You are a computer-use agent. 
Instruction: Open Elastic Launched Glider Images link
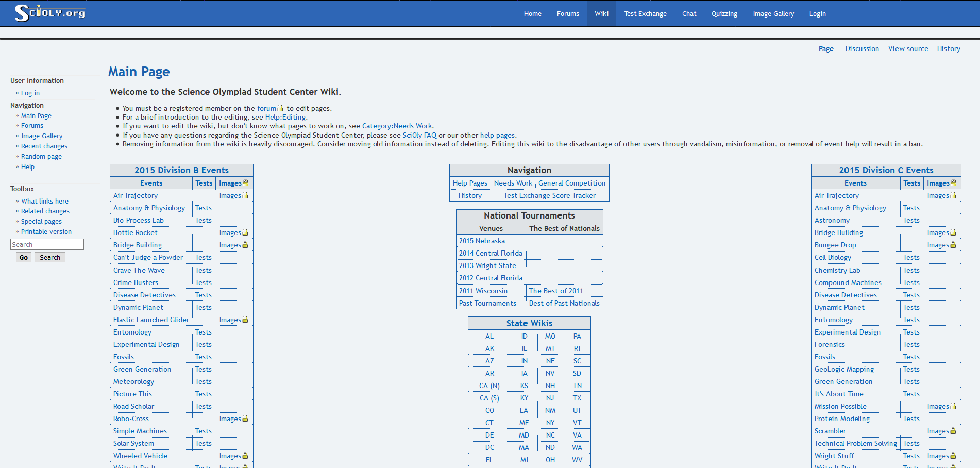(230, 320)
